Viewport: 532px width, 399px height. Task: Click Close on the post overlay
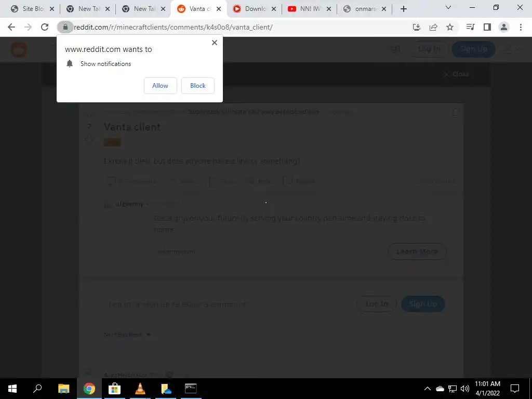(x=456, y=74)
